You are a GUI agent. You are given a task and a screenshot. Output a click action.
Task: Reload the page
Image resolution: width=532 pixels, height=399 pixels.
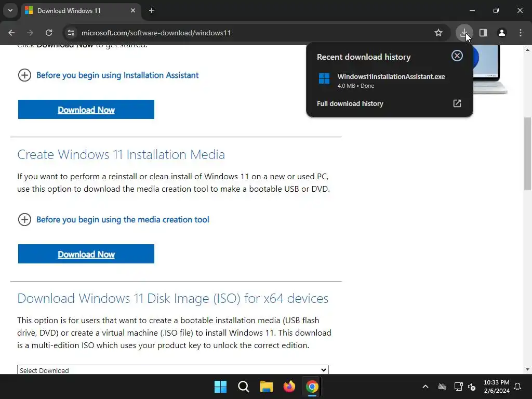click(x=49, y=33)
